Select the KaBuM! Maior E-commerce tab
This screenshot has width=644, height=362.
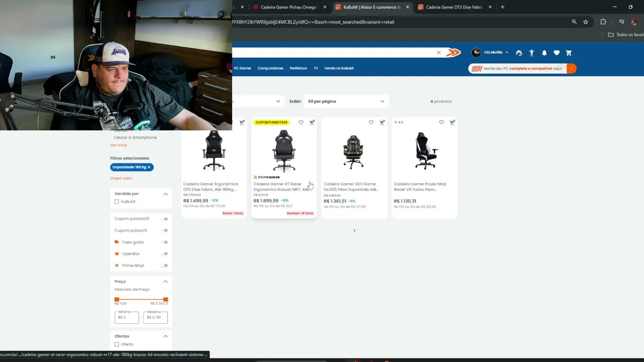pyautogui.click(x=372, y=7)
